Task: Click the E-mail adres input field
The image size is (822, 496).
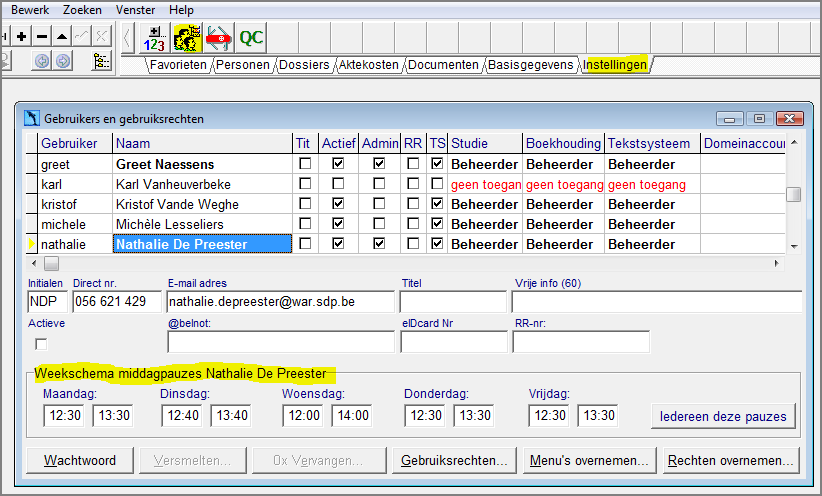Action: pos(280,301)
